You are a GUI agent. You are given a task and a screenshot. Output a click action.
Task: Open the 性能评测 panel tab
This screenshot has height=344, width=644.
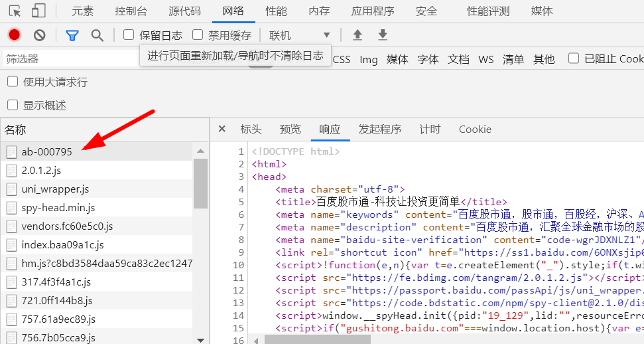coord(488,11)
